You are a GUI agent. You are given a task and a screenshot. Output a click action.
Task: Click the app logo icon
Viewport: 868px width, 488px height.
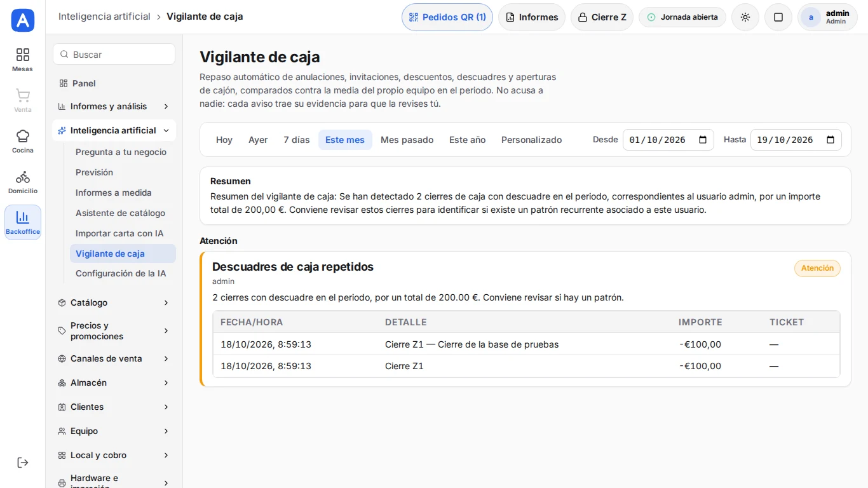pos(23,20)
